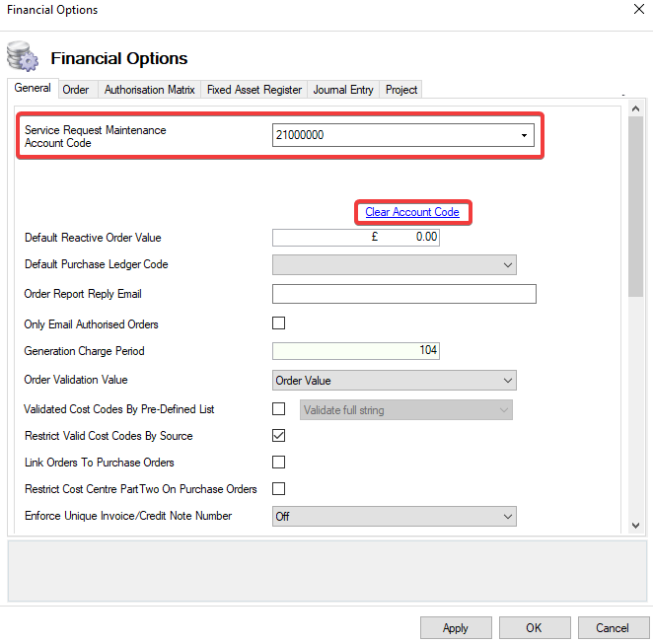Uncheck Restrict Valid Cost Codes By Source
The width and height of the screenshot is (653, 644).
tap(278, 436)
